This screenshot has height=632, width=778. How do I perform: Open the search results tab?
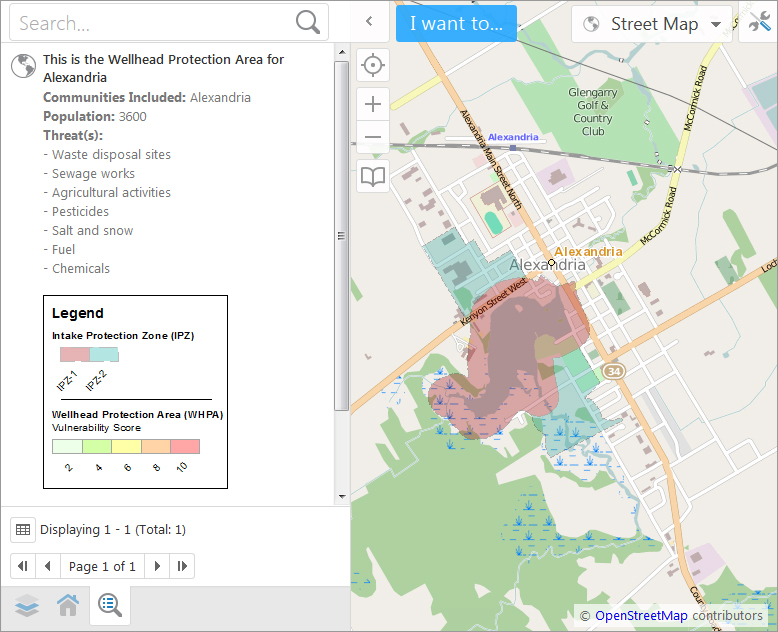109,606
